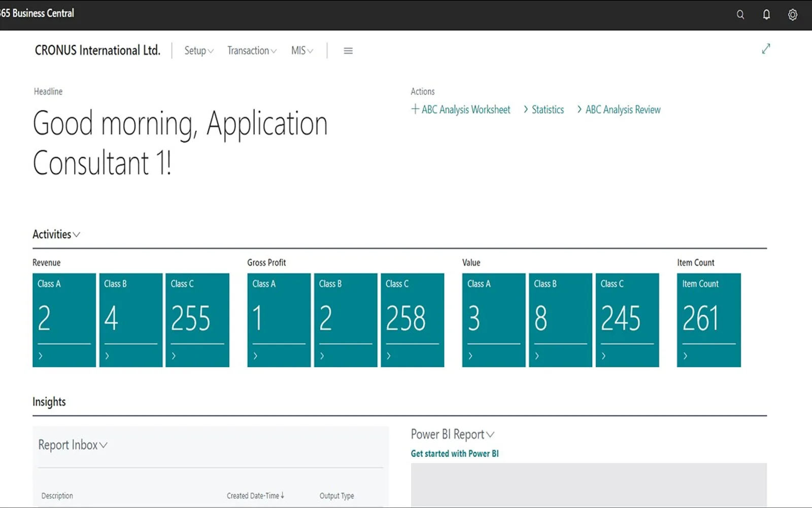
Task: Expand the Transaction menu
Action: point(252,51)
